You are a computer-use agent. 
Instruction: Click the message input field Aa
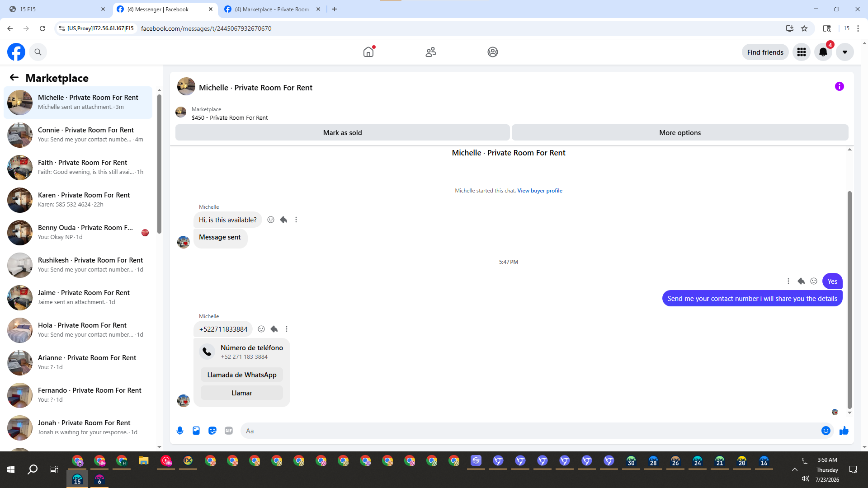tap(529, 431)
